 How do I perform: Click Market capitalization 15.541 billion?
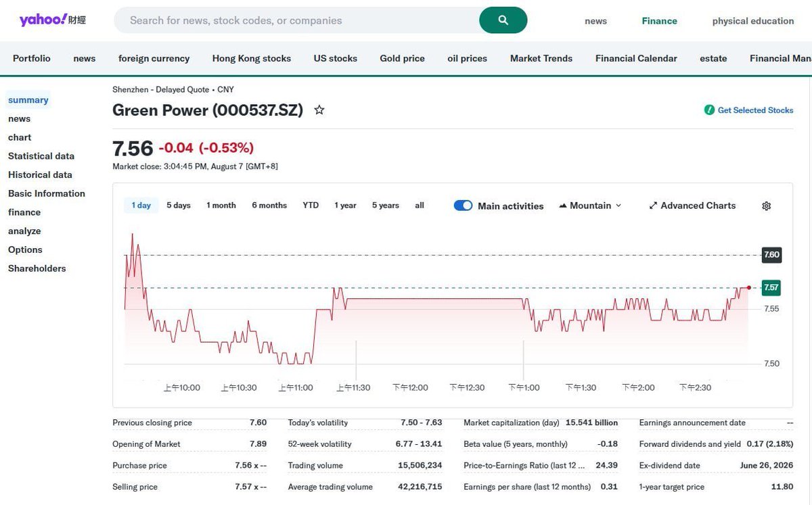[591, 423]
